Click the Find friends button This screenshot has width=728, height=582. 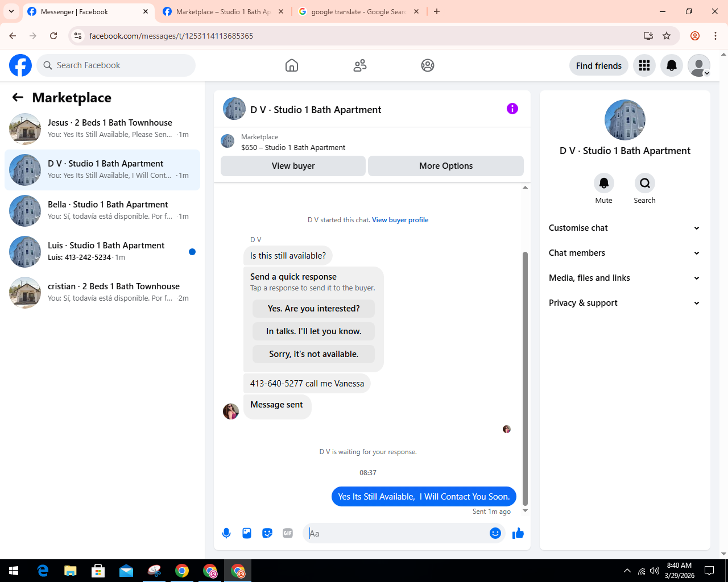pyautogui.click(x=599, y=65)
